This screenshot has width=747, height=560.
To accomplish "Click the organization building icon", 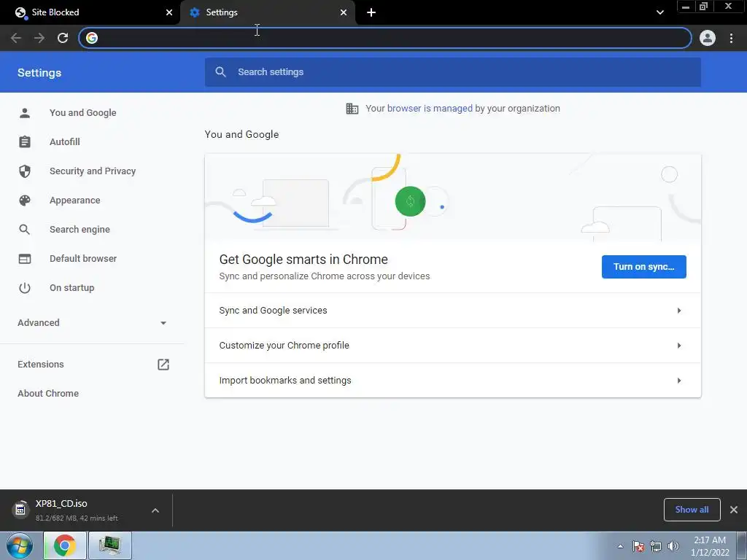I will click(352, 109).
